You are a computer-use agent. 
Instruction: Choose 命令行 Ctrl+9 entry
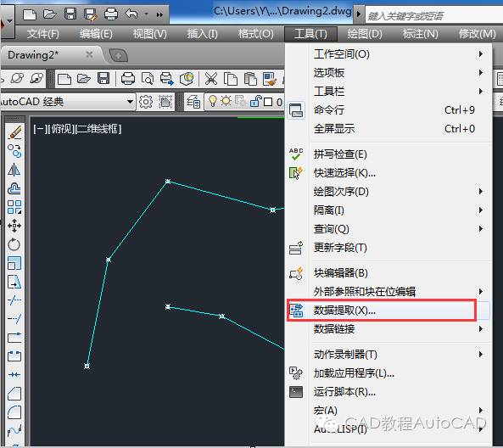pyautogui.click(x=388, y=110)
